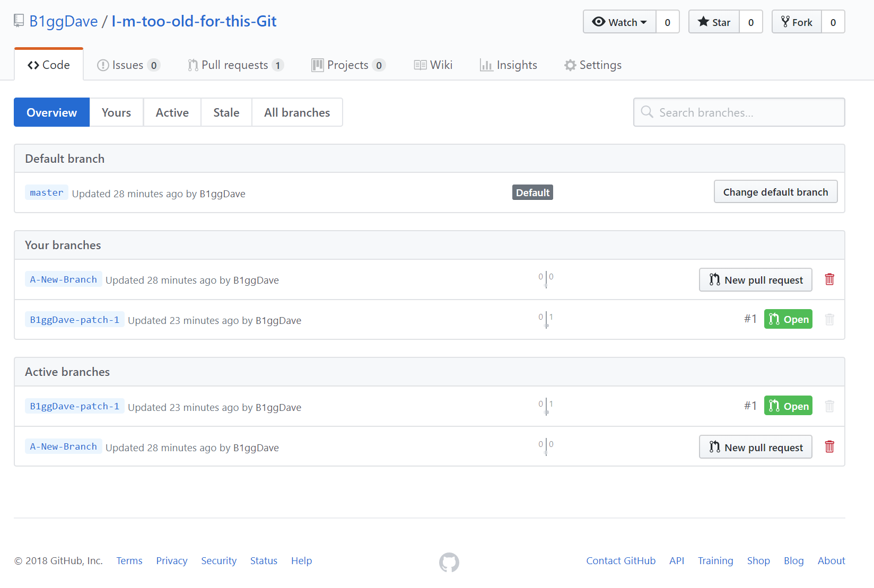Image resolution: width=874 pixels, height=588 pixels.
Task: Open the master branch link
Action: (x=47, y=192)
